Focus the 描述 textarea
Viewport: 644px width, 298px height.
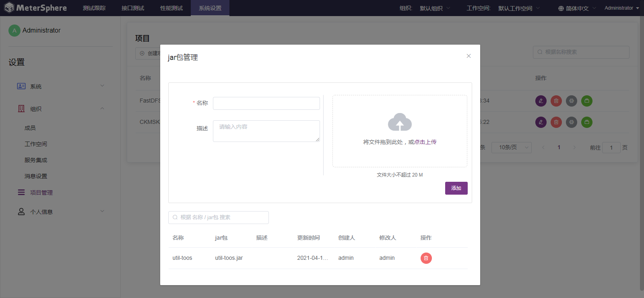click(x=266, y=131)
